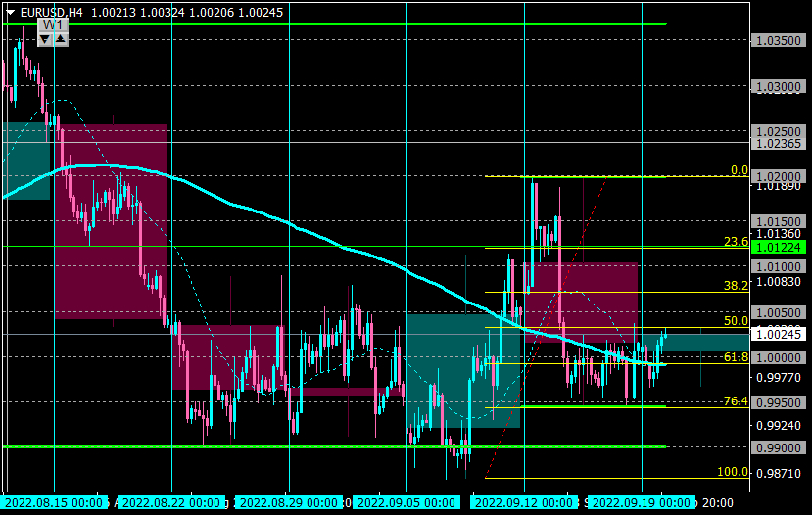812x515 pixels.
Task: Click the up arrow under W1
Action: click(61, 39)
